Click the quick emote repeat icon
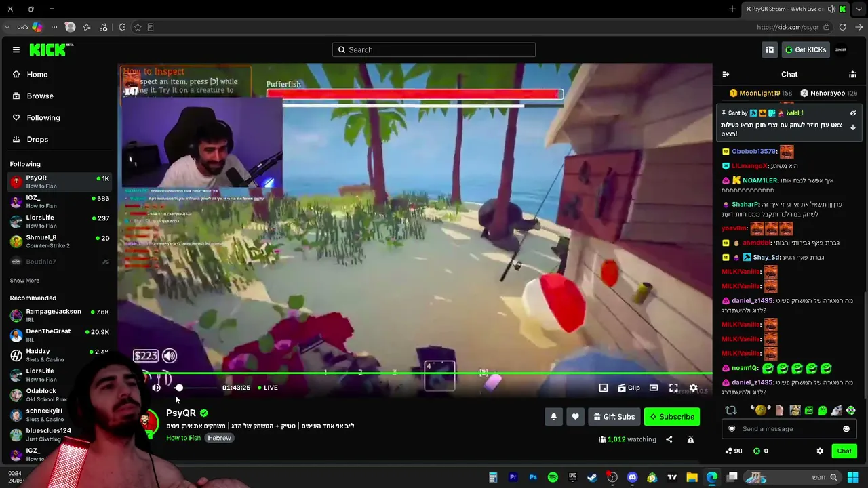Screen dimensions: 868x488 point(731,410)
